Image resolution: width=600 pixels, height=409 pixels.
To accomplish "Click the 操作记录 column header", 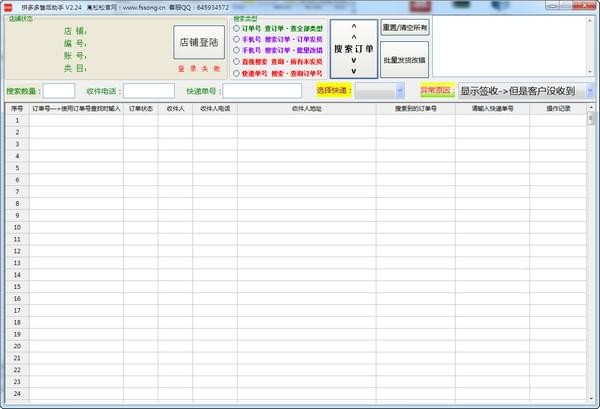I will pos(558,109).
